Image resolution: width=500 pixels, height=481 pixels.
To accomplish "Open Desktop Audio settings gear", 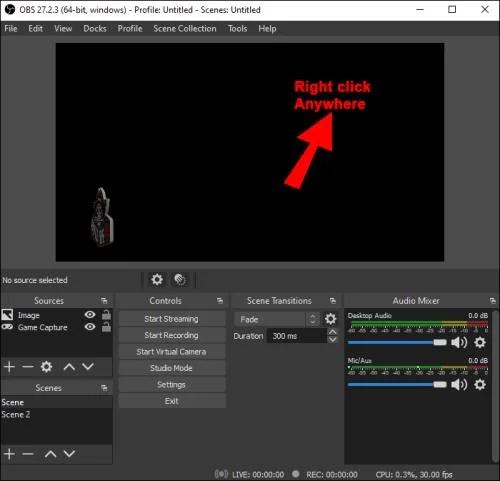I will 480,342.
